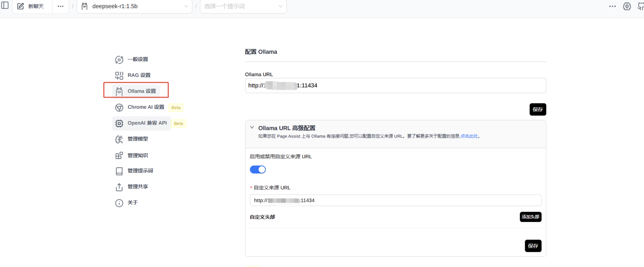Viewport: 644px width, 267px height.
Task: Click the Beta tag beside Chrome AI 设置
Action: click(176, 108)
